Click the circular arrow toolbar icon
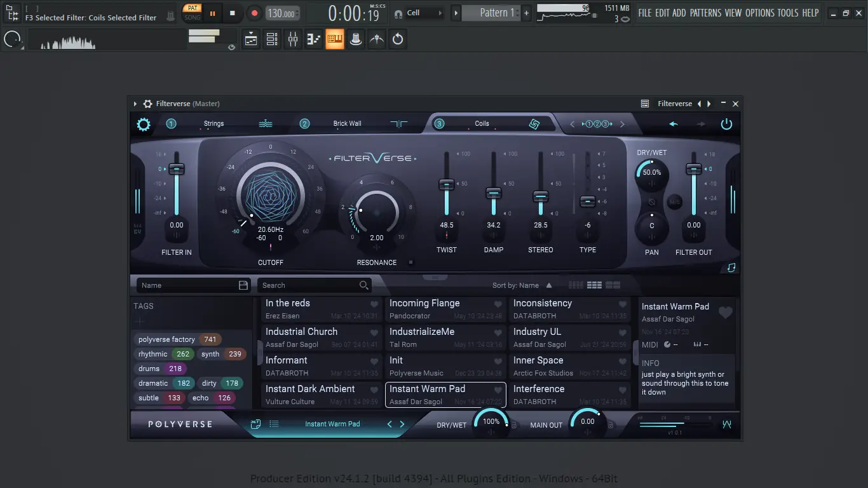 [398, 39]
